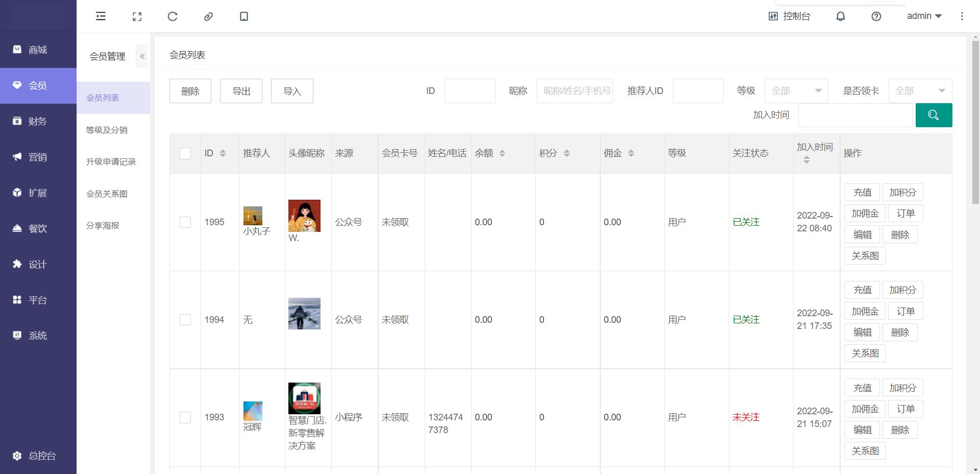Toggle fullscreen mode icon
This screenshot has height=474, width=980.
click(137, 16)
